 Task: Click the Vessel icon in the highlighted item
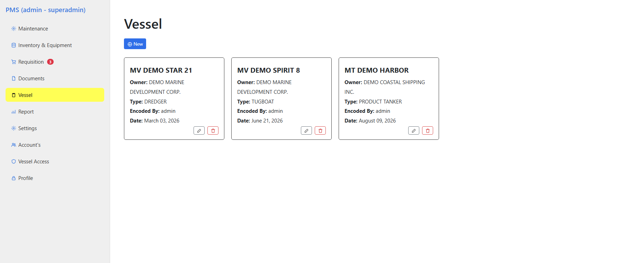(x=14, y=95)
